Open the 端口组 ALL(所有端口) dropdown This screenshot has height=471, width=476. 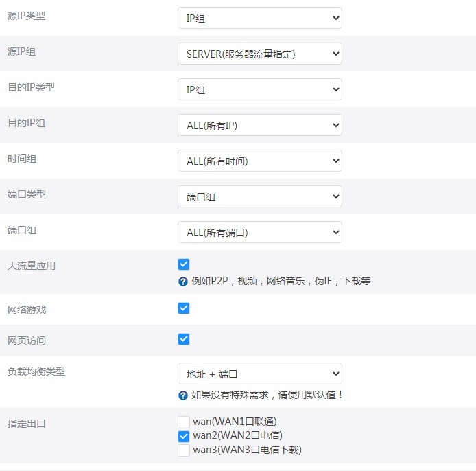point(260,233)
